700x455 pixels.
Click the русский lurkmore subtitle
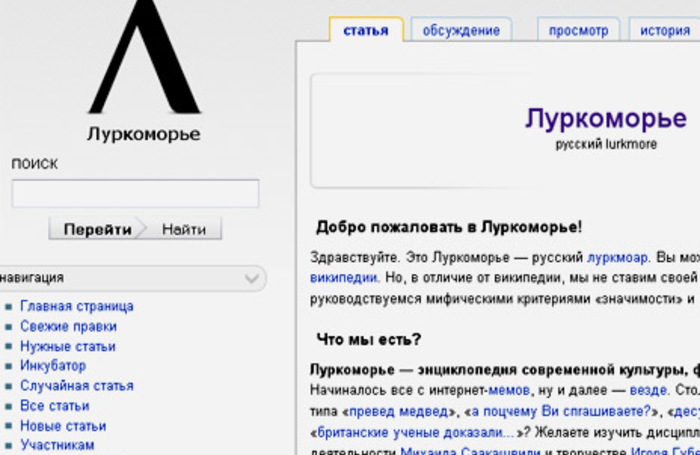pos(606,144)
